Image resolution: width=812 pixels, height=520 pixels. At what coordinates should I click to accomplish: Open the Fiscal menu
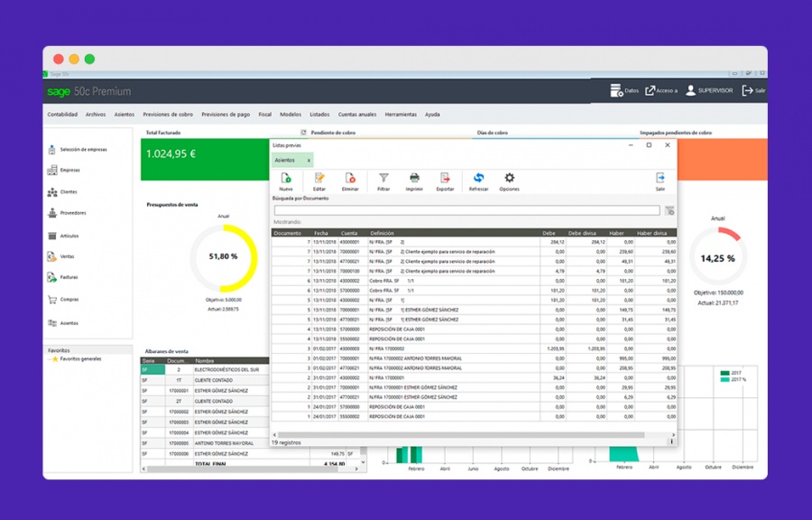click(265, 115)
